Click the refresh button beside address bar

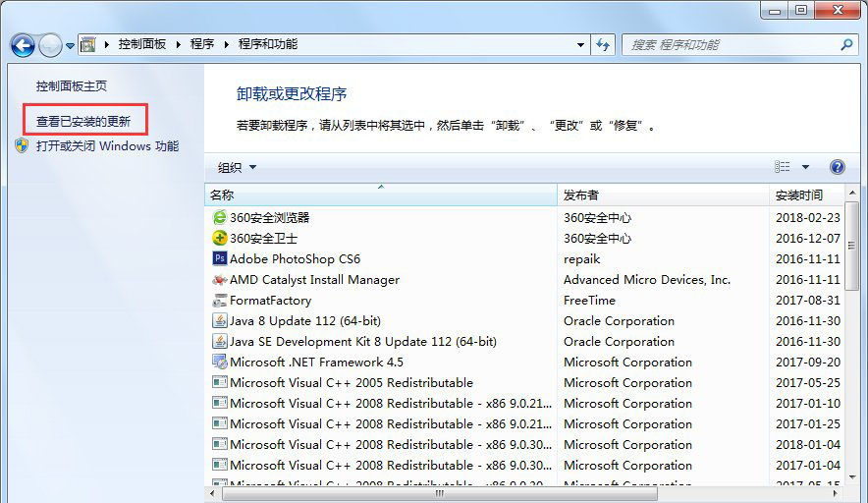[x=603, y=45]
